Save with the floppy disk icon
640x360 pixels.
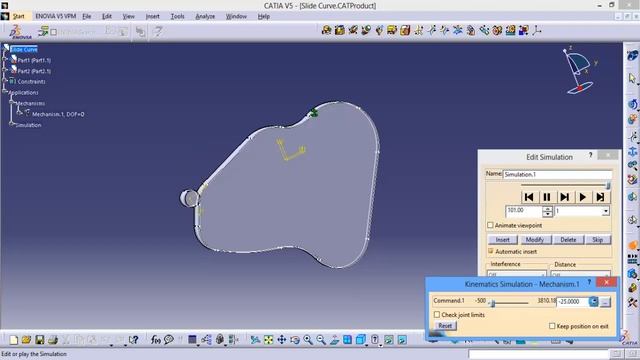point(40,340)
